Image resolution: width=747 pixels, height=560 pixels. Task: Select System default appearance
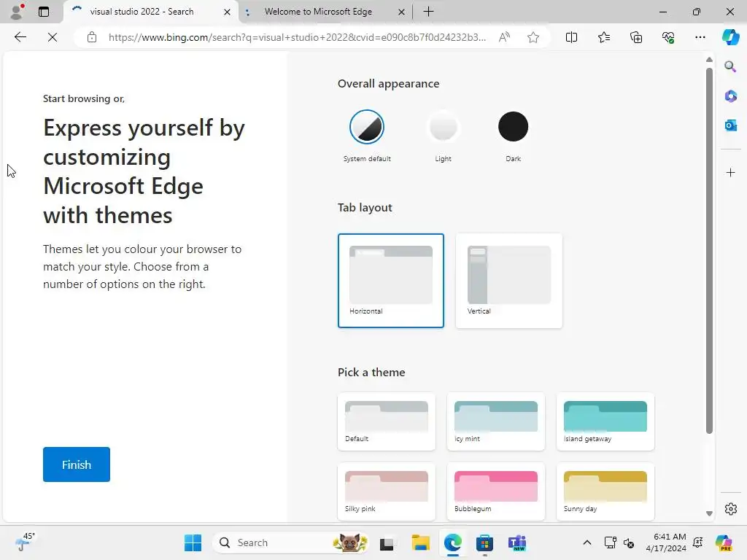pyautogui.click(x=367, y=136)
